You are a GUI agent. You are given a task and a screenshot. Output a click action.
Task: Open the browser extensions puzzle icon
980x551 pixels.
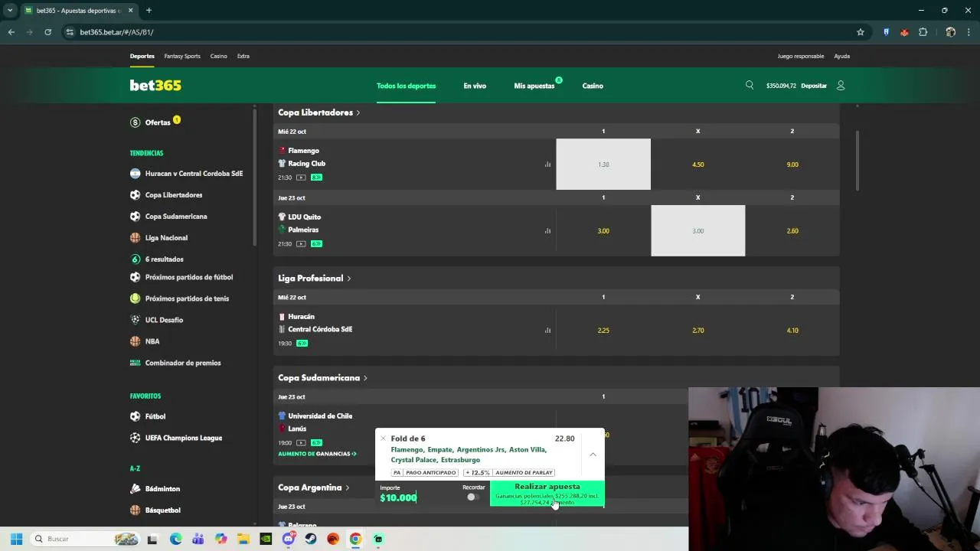[923, 32]
